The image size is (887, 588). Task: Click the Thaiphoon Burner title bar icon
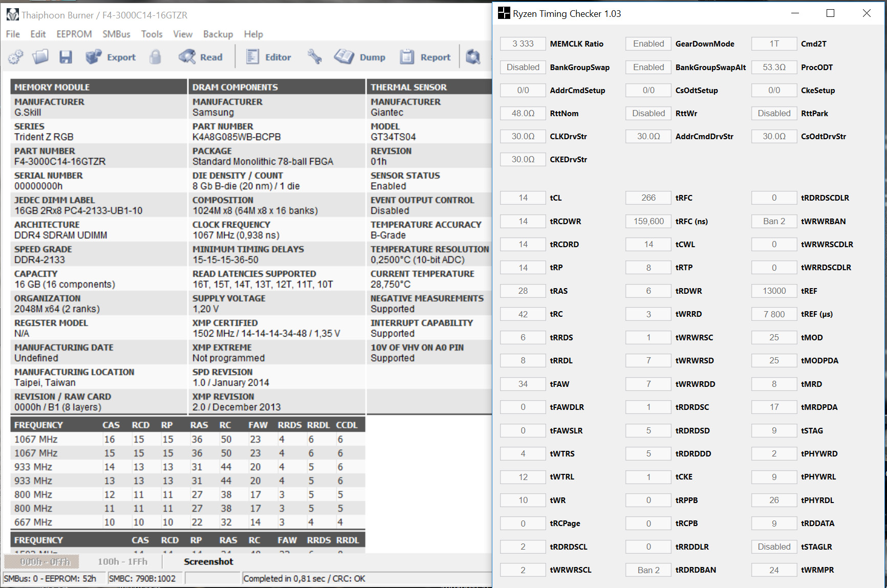(x=12, y=15)
